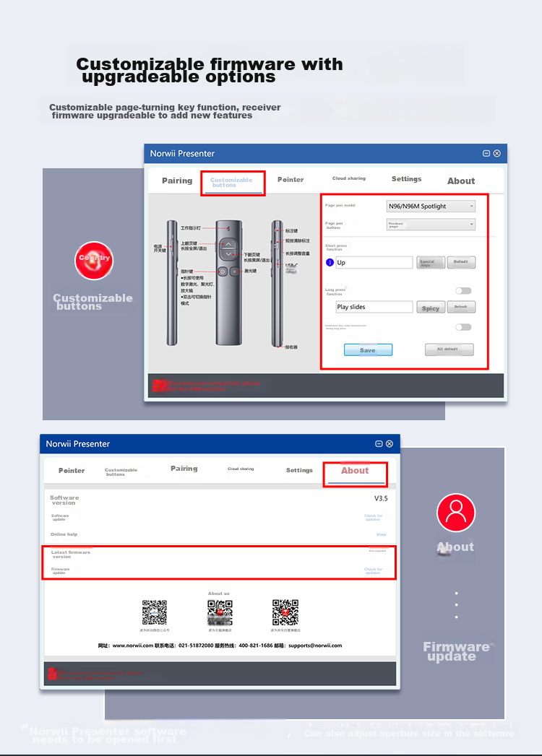This screenshot has width=542, height=756.
Task: Click the middle QR code under About us
Action: 220,612
